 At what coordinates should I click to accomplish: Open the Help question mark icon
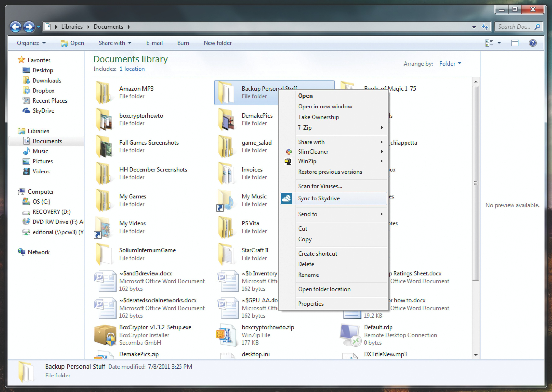[532, 43]
